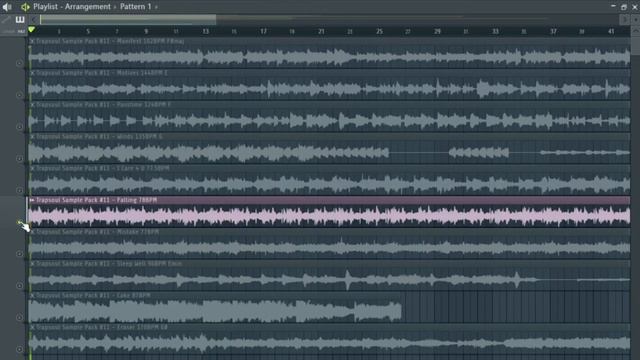The height and width of the screenshot is (360, 640).
Task: Select the Motives 144BPM clip title
Action: click(102, 73)
